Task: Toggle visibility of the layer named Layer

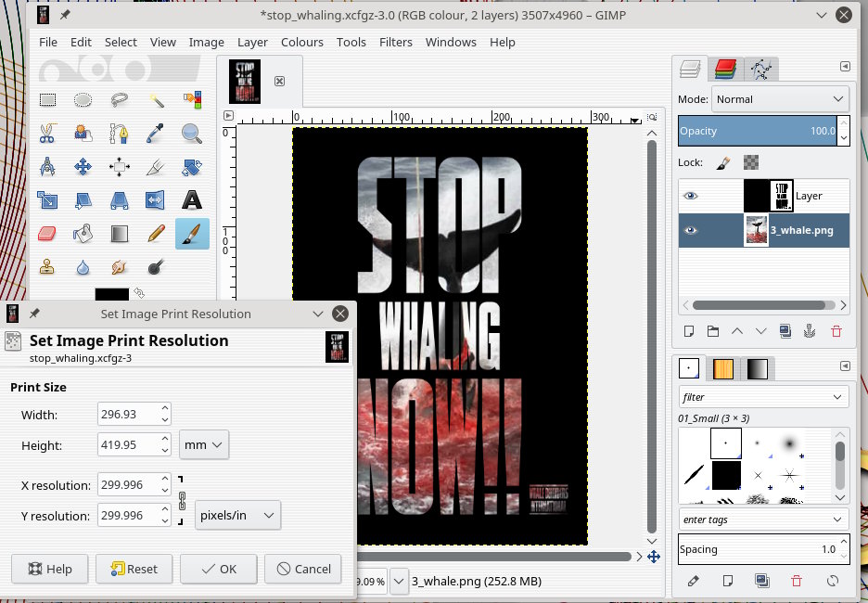Action: tap(690, 196)
